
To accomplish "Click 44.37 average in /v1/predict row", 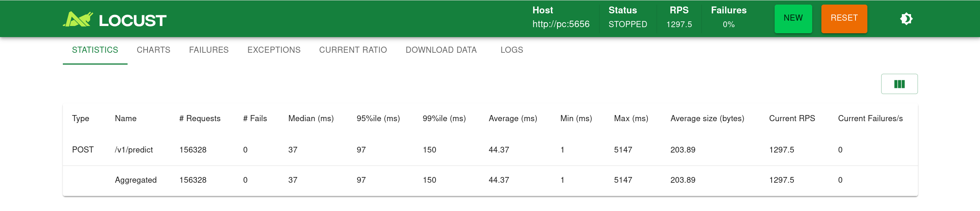I will [499, 150].
